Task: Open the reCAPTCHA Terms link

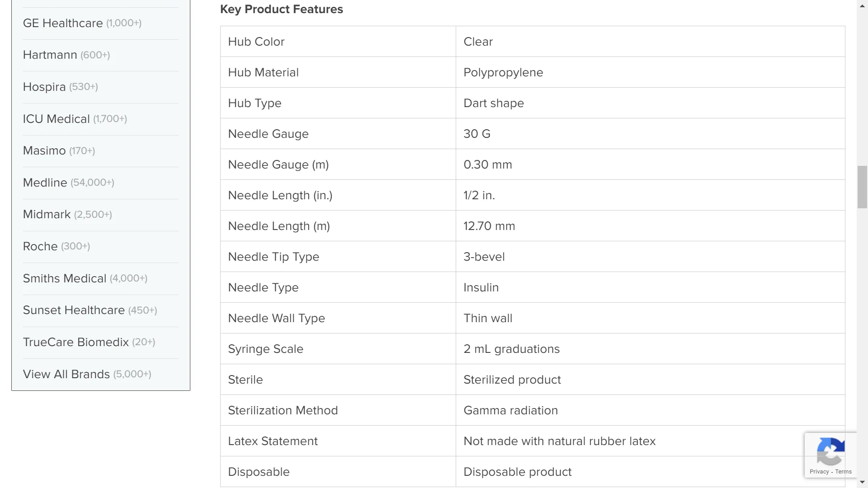Action: point(844,472)
